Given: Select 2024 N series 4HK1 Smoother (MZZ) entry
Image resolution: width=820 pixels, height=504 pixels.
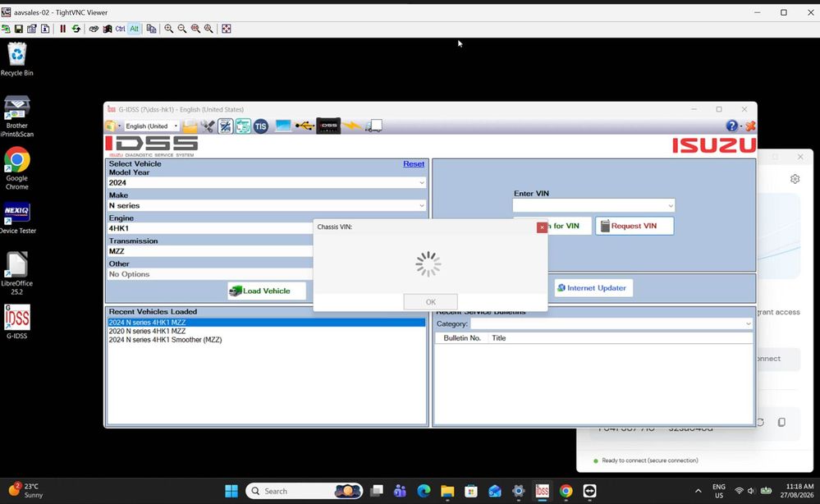Looking at the screenshot, I should click(267, 339).
